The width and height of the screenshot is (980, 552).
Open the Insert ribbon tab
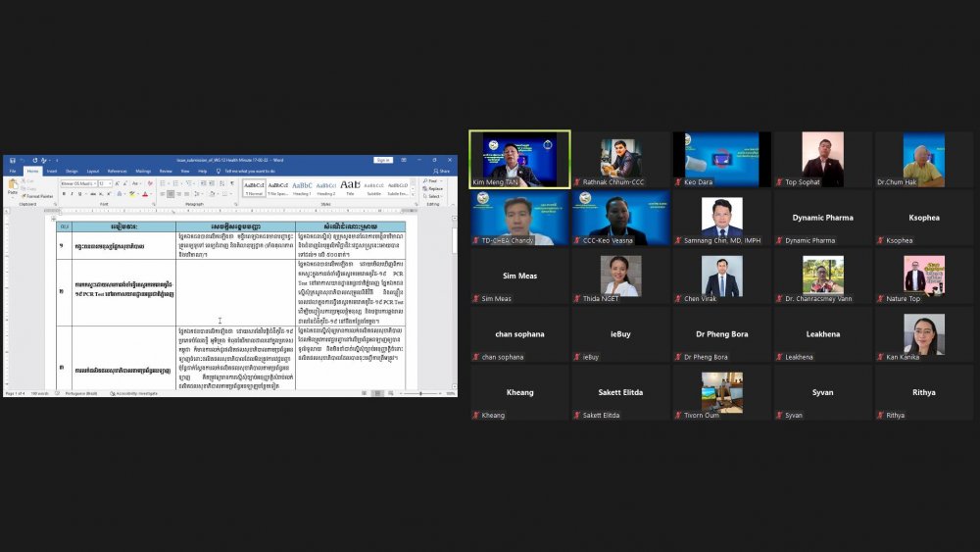[51, 171]
